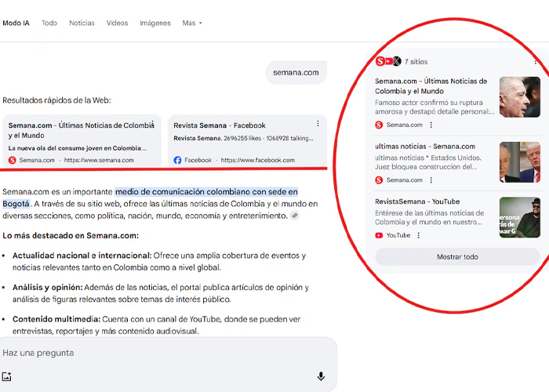Click the Semana S favicon in quick result

click(13, 160)
